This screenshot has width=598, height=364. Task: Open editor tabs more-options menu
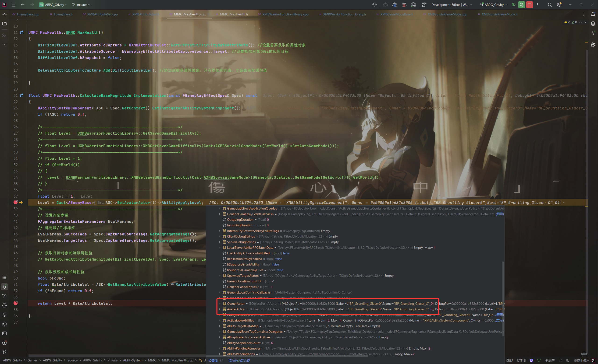[584, 14]
